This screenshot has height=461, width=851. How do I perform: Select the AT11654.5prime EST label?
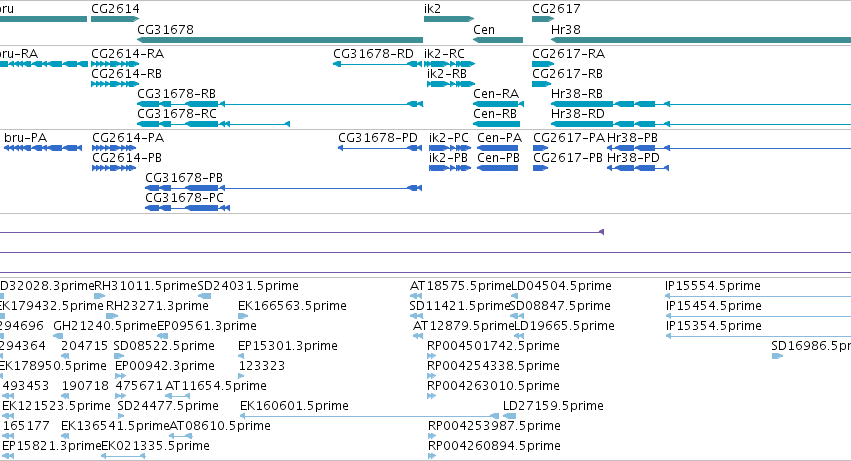click(x=215, y=386)
